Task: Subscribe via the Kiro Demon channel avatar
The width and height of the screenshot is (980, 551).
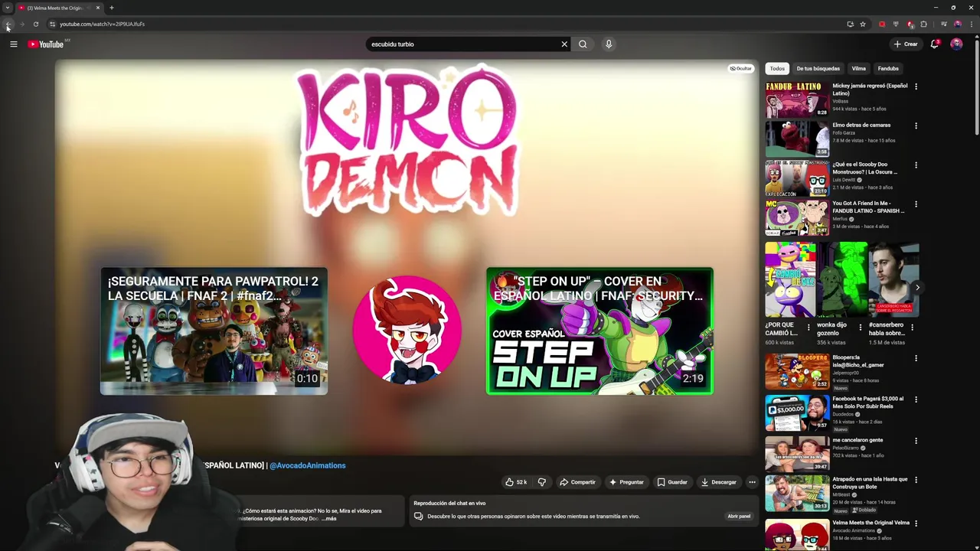Action: pos(407,330)
